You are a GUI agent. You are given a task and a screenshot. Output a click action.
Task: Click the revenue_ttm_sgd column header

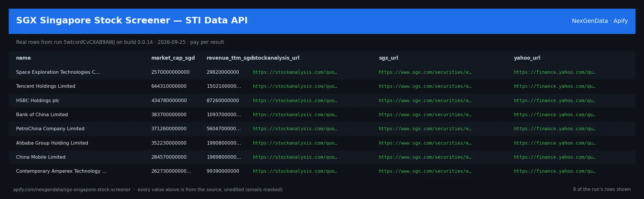point(229,58)
